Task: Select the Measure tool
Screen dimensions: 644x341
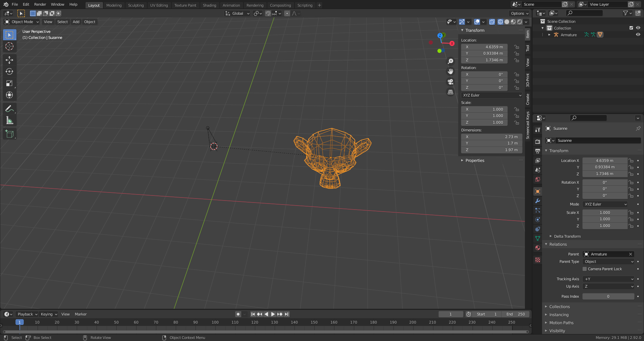Action: (x=9, y=120)
